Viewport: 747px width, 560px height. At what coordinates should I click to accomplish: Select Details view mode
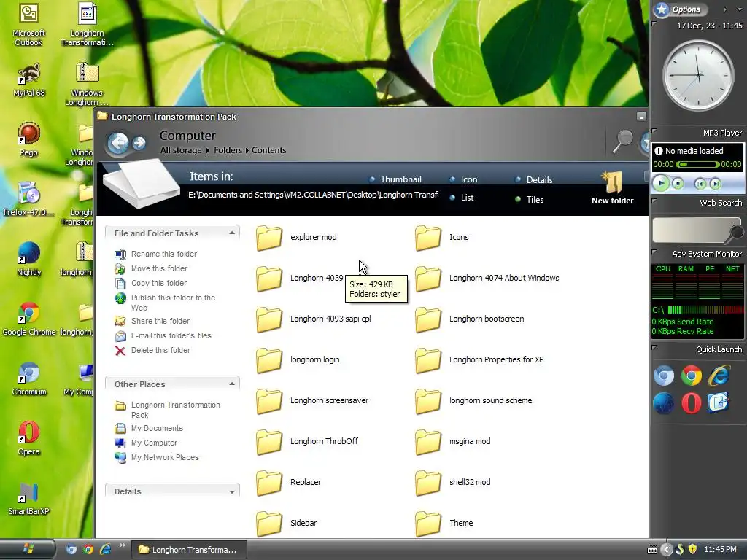tap(534, 180)
